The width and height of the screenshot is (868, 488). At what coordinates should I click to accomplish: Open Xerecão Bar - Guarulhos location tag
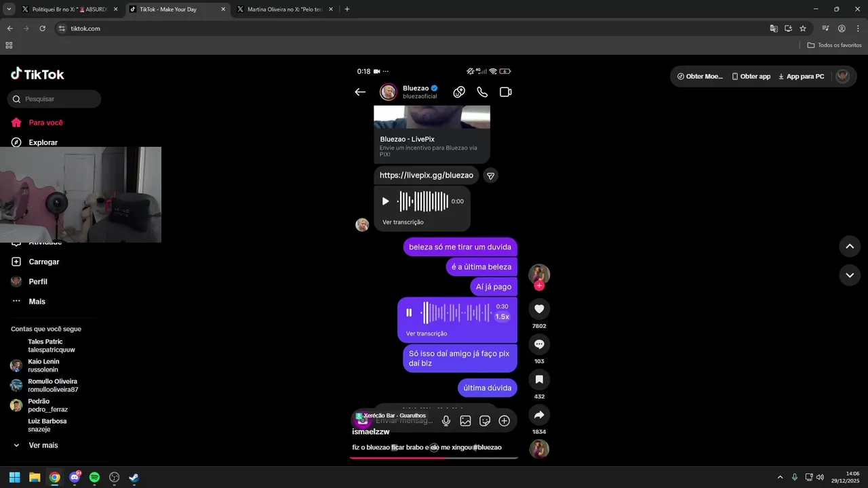pos(391,415)
